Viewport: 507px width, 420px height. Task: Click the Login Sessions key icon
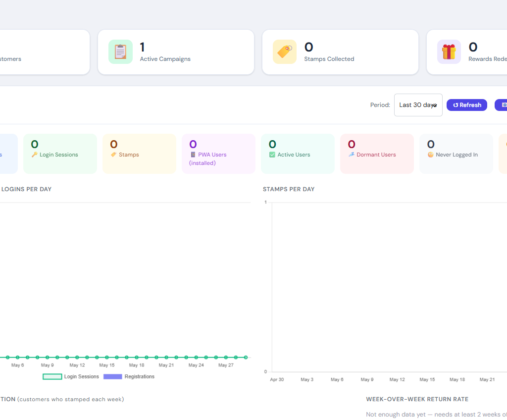(x=35, y=155)
